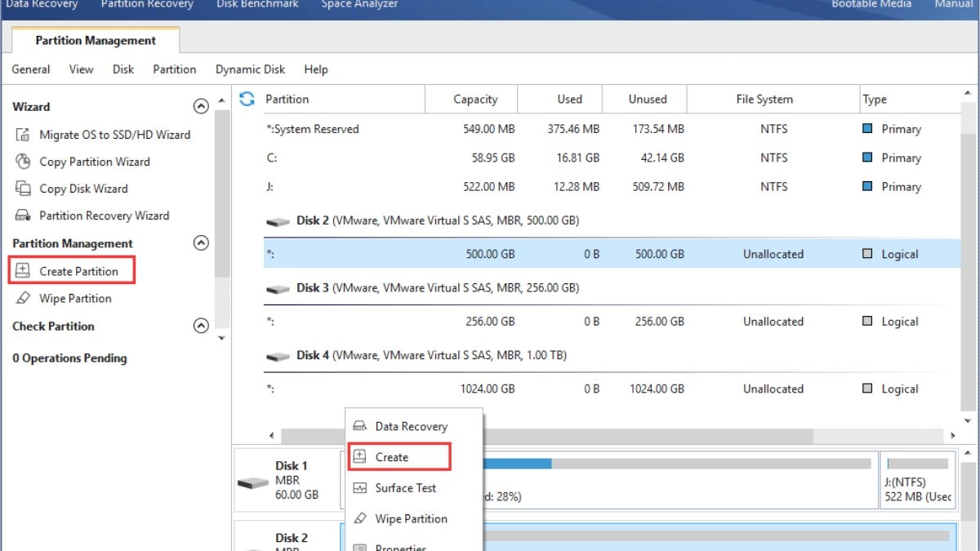Collapse the Wizard section
980x551 pixels.
tap(200, 106)
